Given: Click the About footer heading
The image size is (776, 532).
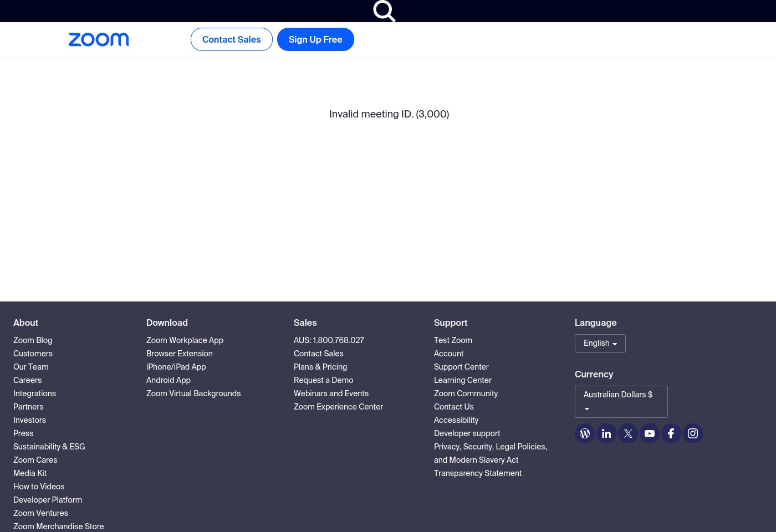Looking at the screenshot, I should point(25,323).
